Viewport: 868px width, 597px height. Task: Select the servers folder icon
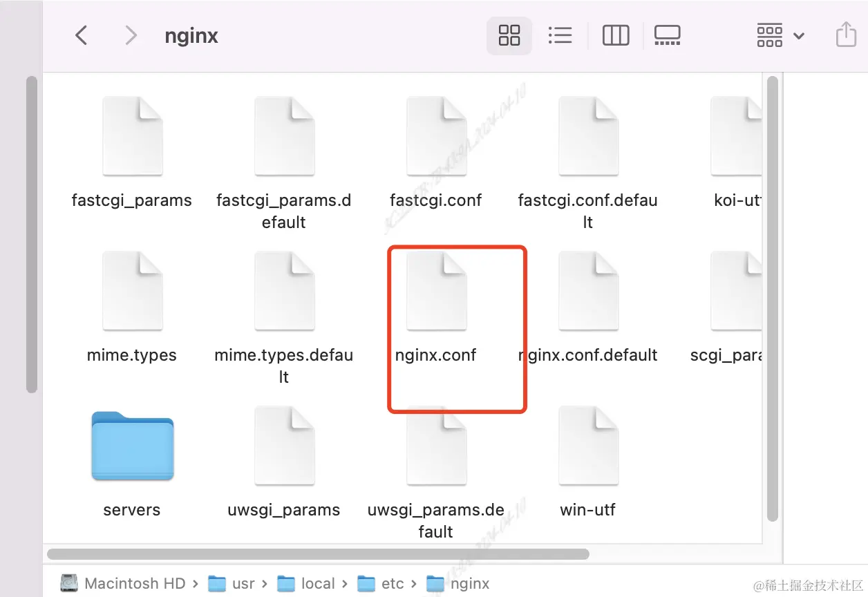tap(132, 446)
